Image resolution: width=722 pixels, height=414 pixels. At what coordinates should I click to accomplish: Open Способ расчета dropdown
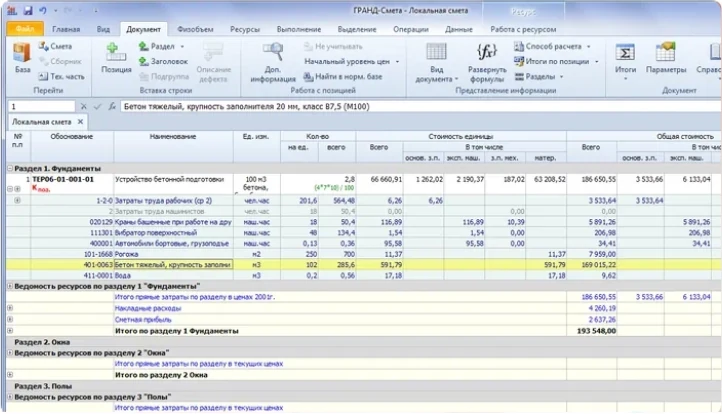[x=552, y=46]
